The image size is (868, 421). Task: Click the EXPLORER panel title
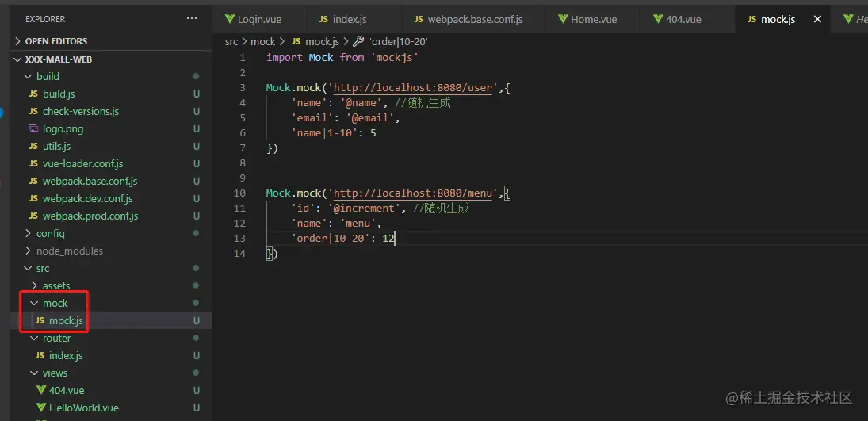pos(45,19)
